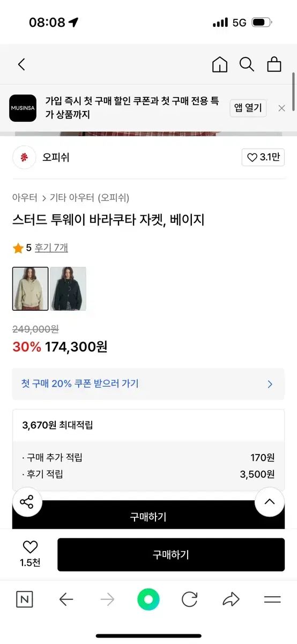Tap the share icon button
Screen dimensions: 297x644
click(x=26, y=502)
